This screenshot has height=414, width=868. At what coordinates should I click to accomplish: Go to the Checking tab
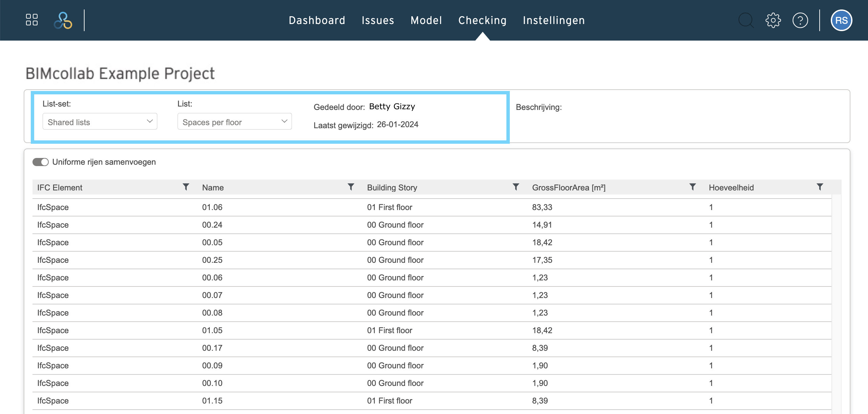[x=482, y=20]
